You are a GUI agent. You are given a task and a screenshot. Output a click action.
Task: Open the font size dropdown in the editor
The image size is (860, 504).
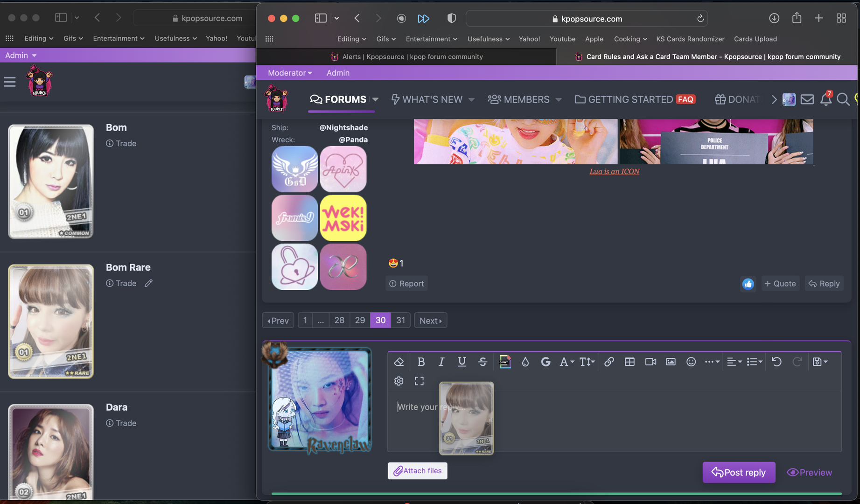[587, 362]
